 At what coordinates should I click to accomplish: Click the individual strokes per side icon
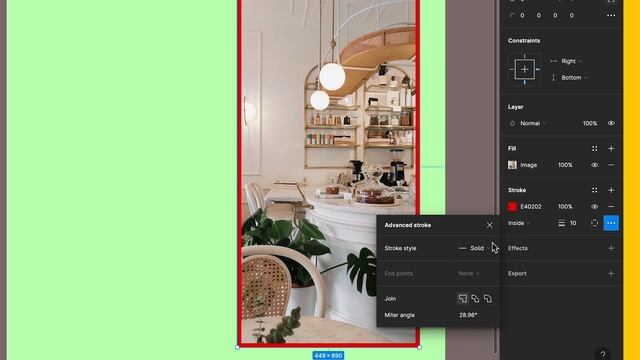click(x=594, y=223)
